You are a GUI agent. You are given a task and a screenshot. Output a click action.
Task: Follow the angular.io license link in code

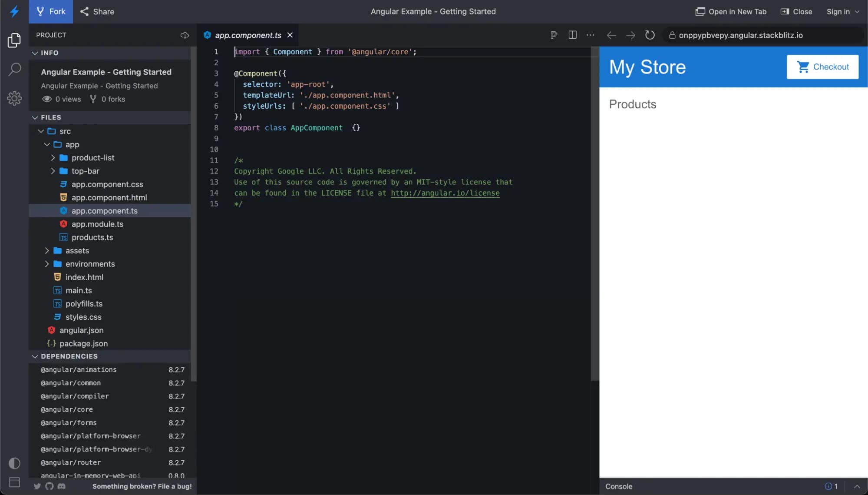tap(446, 193)
